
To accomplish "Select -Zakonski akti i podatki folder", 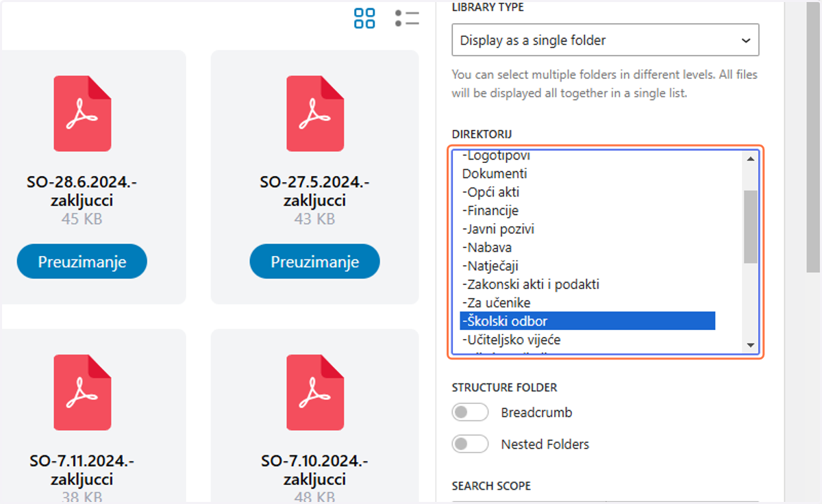I will coord(588,285).
